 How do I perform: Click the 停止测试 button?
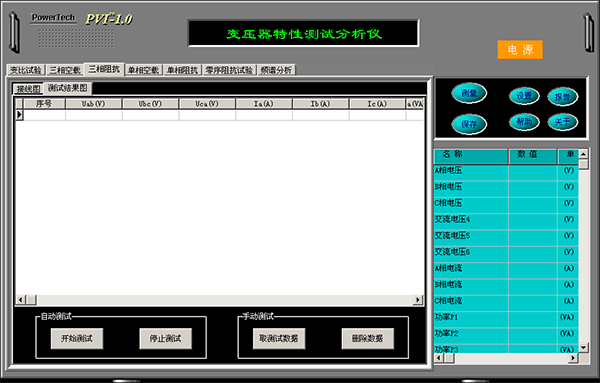tap(165, 338)
